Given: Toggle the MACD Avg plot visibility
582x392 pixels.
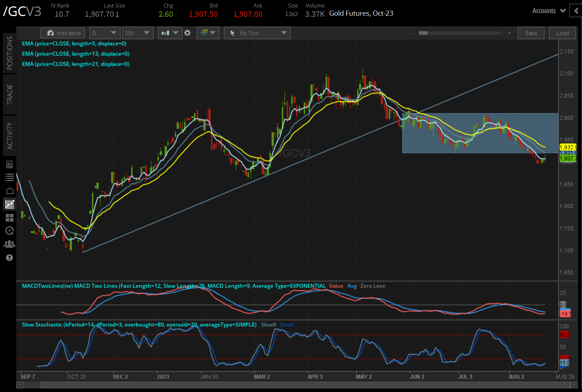Looking at the screenshot, I should click(352, 286).
